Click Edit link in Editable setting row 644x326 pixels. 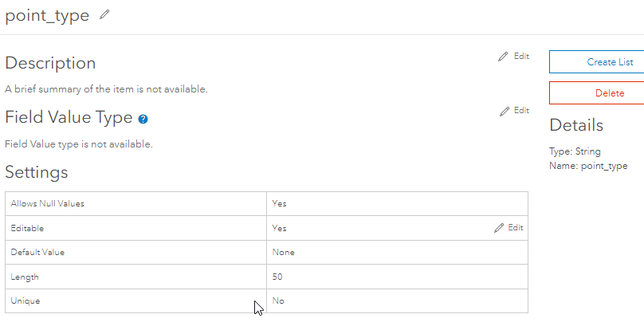pos(516,228)
